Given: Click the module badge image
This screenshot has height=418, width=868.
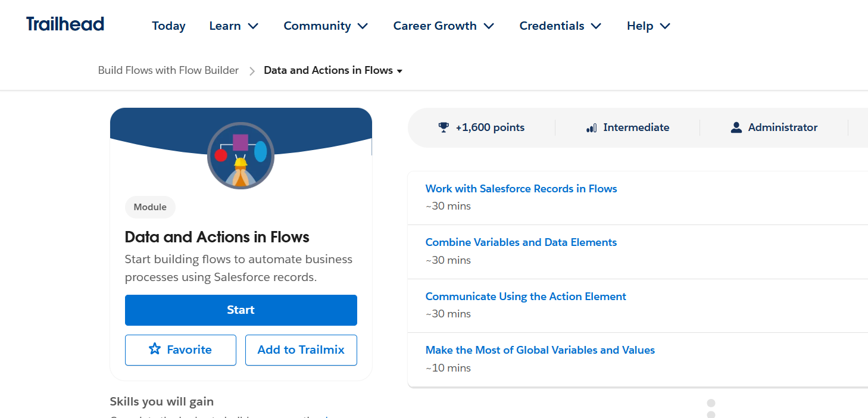Looking at the screenshot, I should coord(241,156).
